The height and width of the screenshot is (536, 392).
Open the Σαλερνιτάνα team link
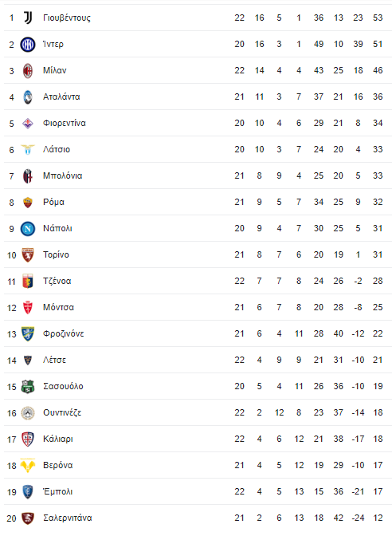pyautogui.click(x=67, y=518)
